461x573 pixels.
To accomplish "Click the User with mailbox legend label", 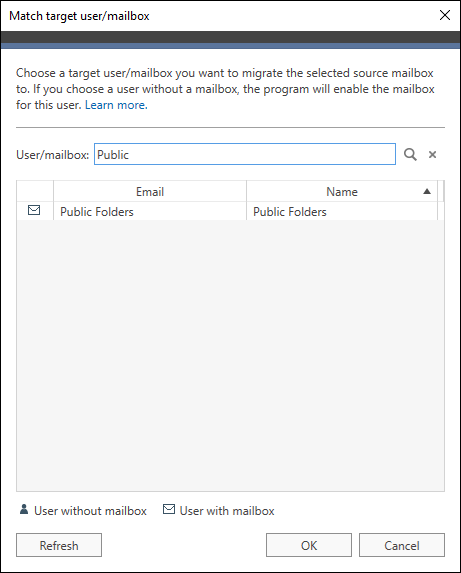I will 227,511.
